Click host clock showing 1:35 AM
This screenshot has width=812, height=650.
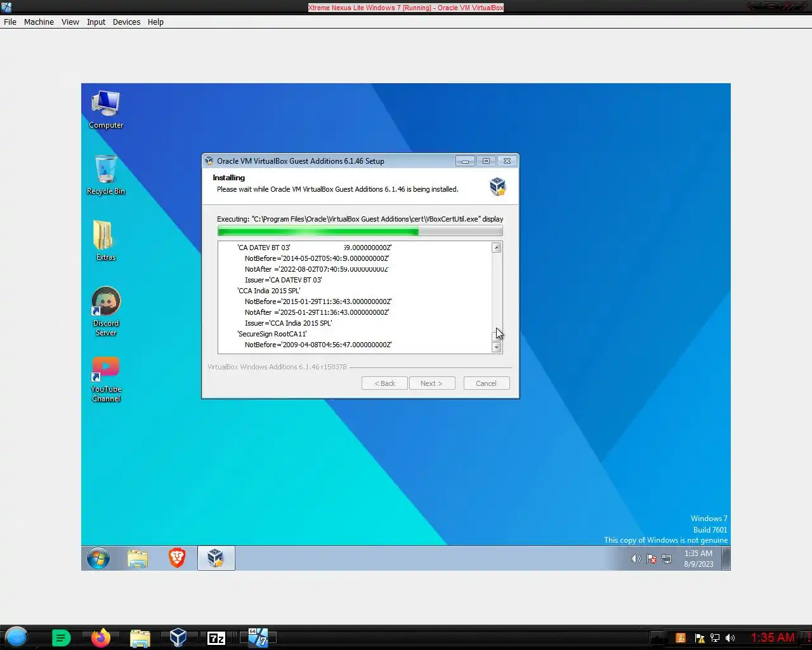click(773, 637)
